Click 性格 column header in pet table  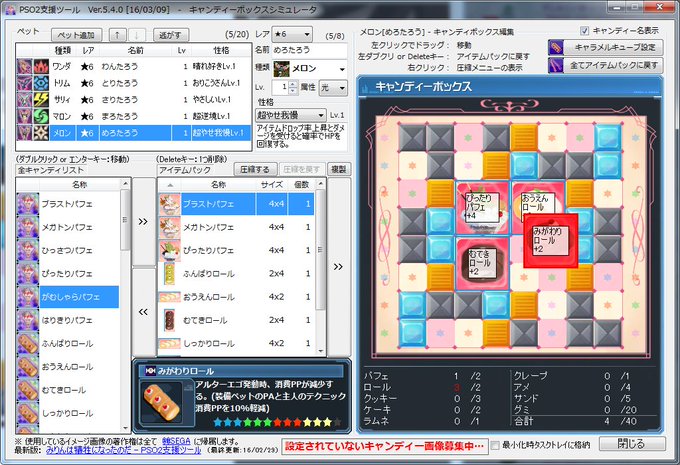click(221, 50)
